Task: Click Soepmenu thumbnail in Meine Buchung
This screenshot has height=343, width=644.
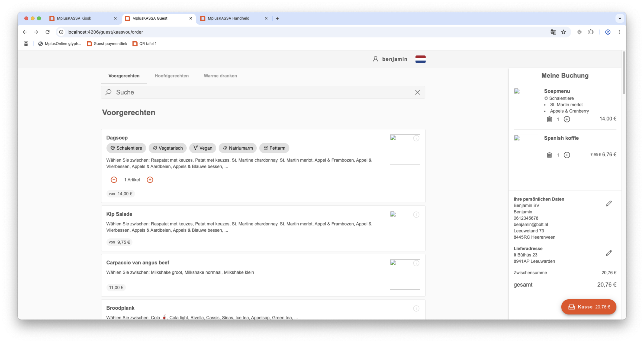Action: (x=526, y=100)
